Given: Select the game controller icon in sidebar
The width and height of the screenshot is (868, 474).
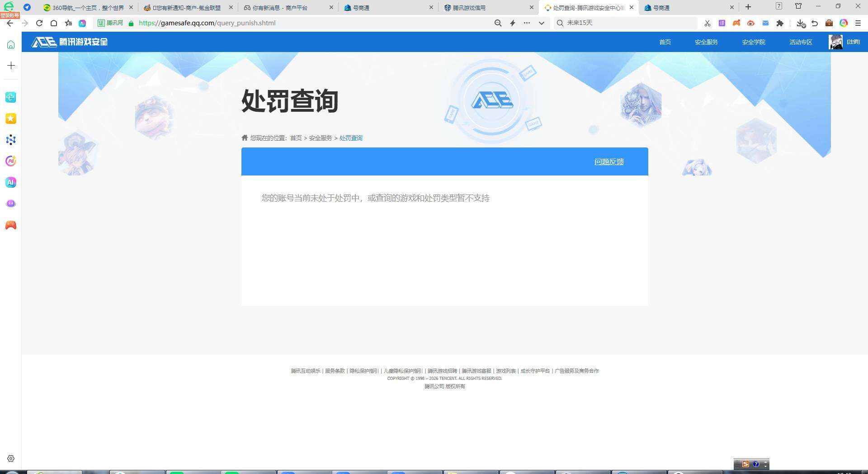Looking at the screenshot, I should point(10,225).
